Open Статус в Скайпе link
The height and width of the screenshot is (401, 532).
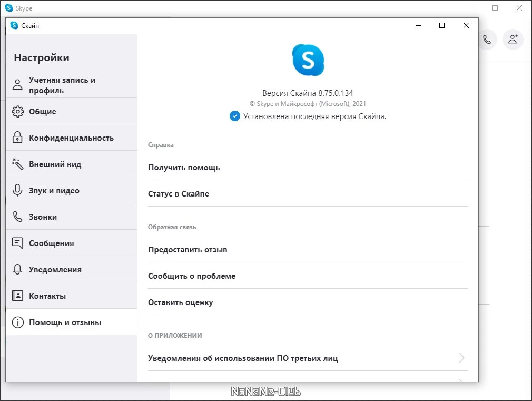308,193
